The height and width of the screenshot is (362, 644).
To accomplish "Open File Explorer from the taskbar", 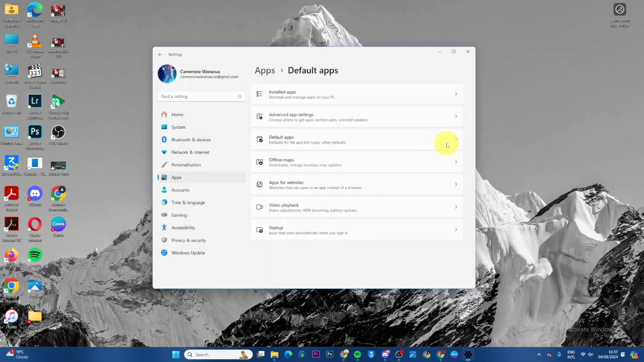I will tap(275, 354).
